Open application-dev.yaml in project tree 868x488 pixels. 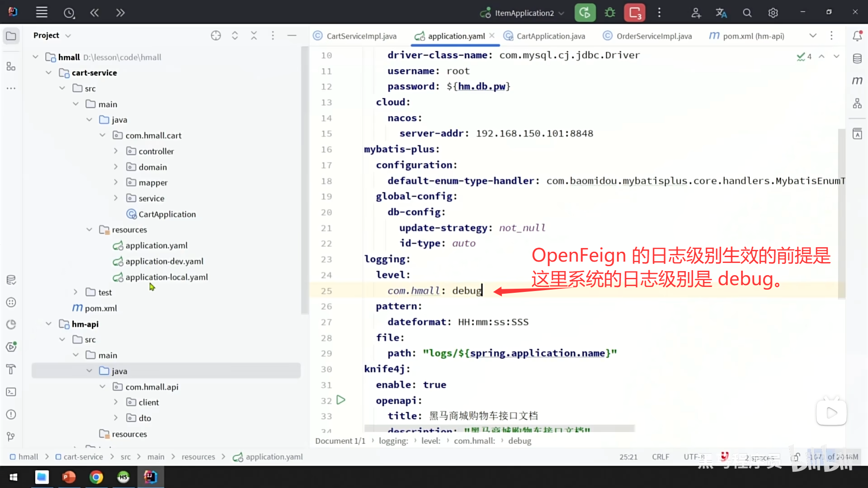[164, 261]
